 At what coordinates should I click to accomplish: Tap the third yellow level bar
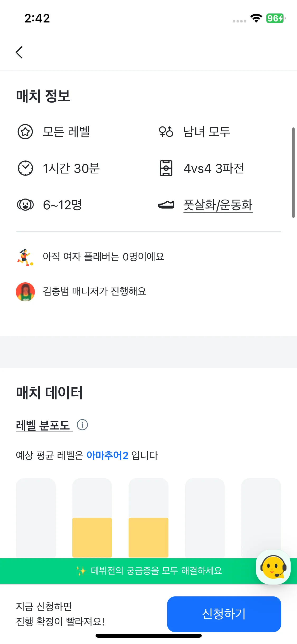click(148, 537)
